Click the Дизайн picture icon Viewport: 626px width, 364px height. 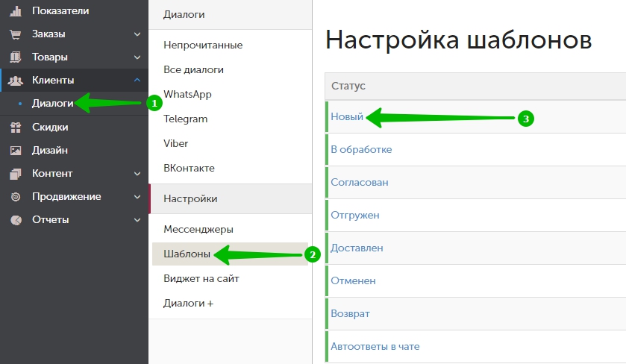click(15, 151)
